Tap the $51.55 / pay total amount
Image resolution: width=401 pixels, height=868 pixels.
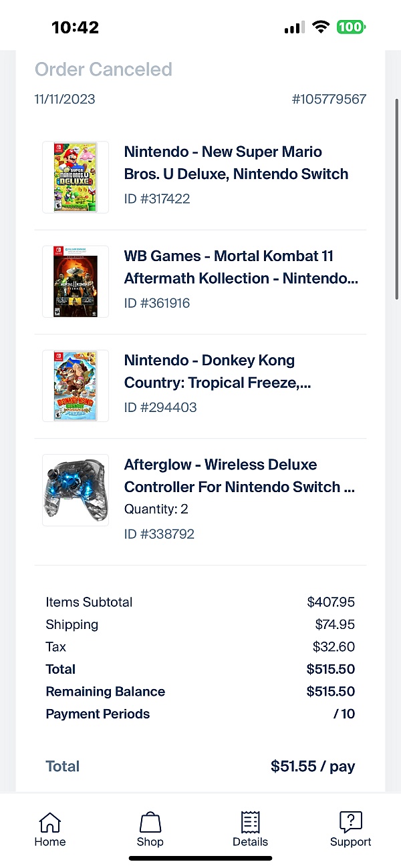(x=313, y=767)
